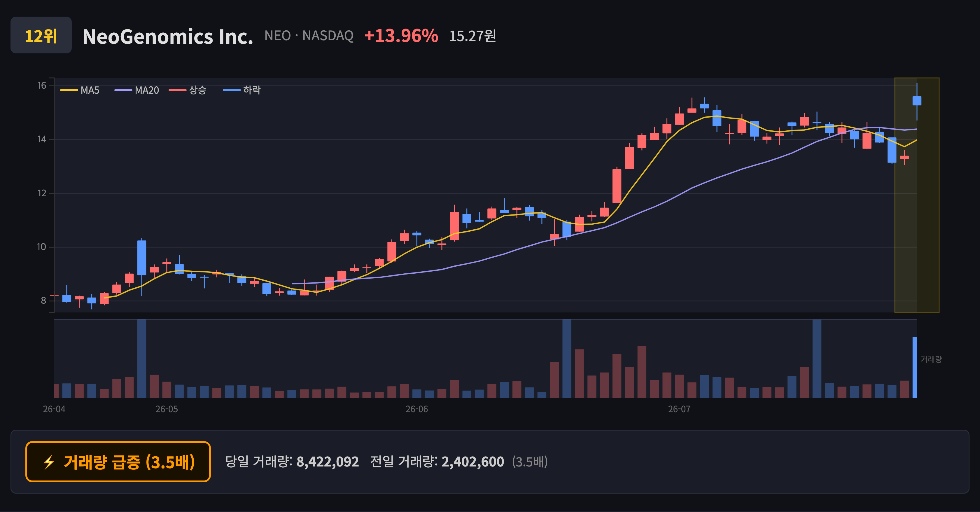Screen dimensions: 980x512
Task: Toggle the MA20 legend entry
Action: tap(137, 90)
